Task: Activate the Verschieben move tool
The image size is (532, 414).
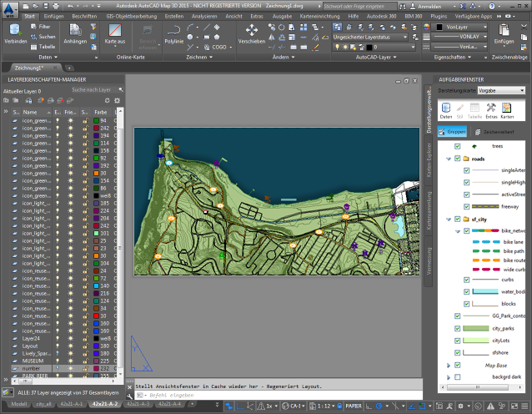Action: pos(252,32)
